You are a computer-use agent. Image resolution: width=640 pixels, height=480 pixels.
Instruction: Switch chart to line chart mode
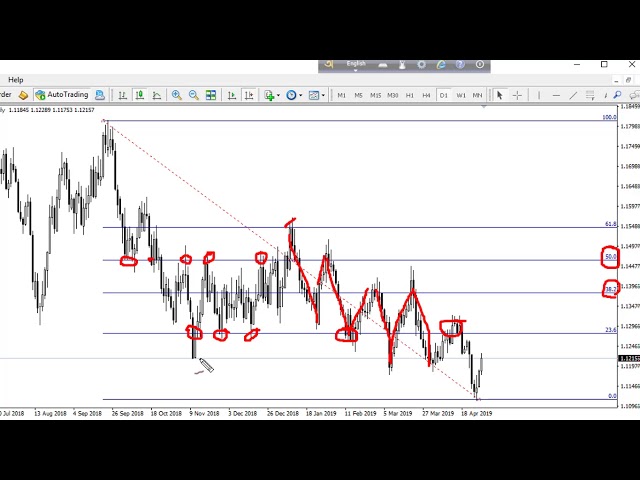point(157,95)
